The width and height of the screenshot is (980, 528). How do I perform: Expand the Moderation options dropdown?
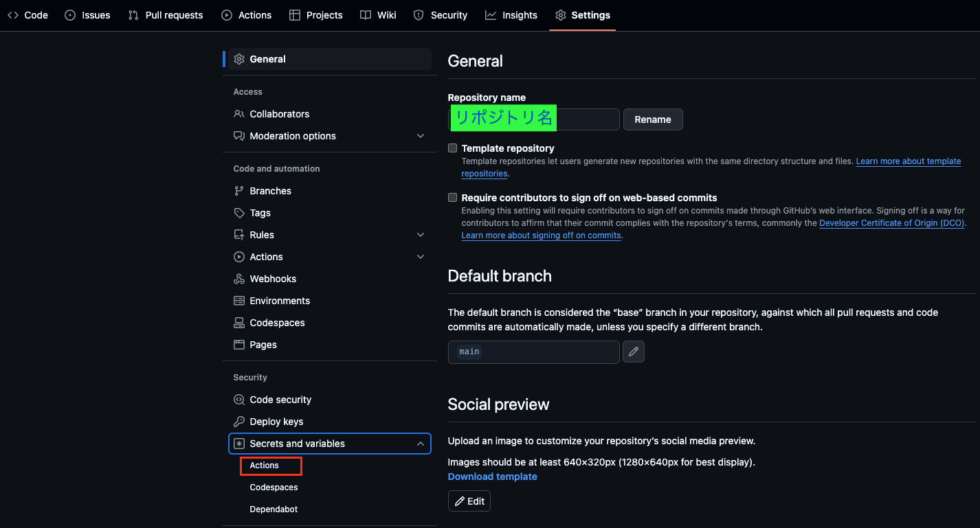click(420, 136)
